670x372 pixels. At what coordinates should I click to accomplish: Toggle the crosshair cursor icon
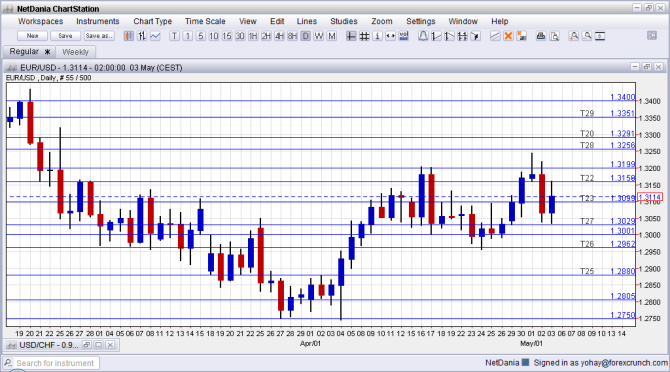click(351, 36)
